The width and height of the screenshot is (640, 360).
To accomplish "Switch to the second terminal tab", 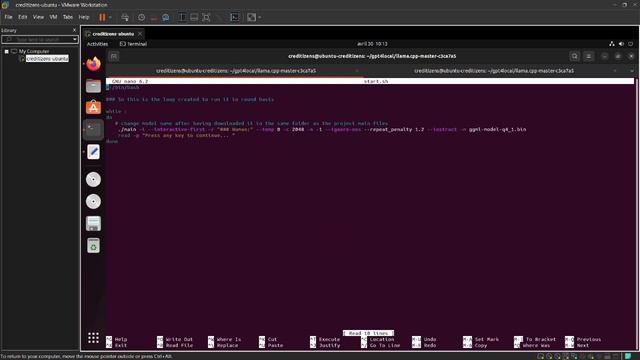I will click(494, 71).
